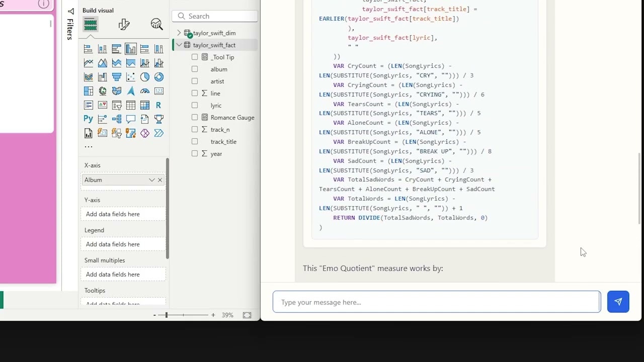Check the album field checkbox

(195, 69)
